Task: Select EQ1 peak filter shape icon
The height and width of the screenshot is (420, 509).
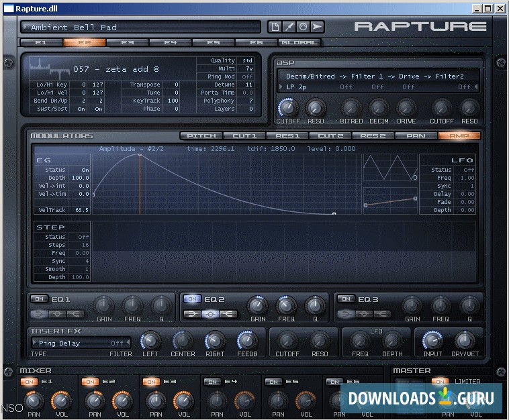Action: (57, 313)
